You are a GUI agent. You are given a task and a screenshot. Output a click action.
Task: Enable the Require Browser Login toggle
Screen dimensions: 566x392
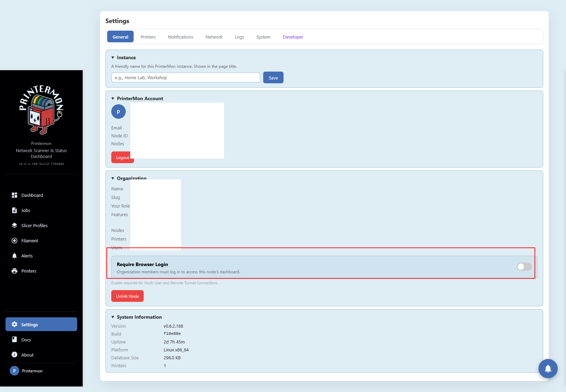[524, 267]
